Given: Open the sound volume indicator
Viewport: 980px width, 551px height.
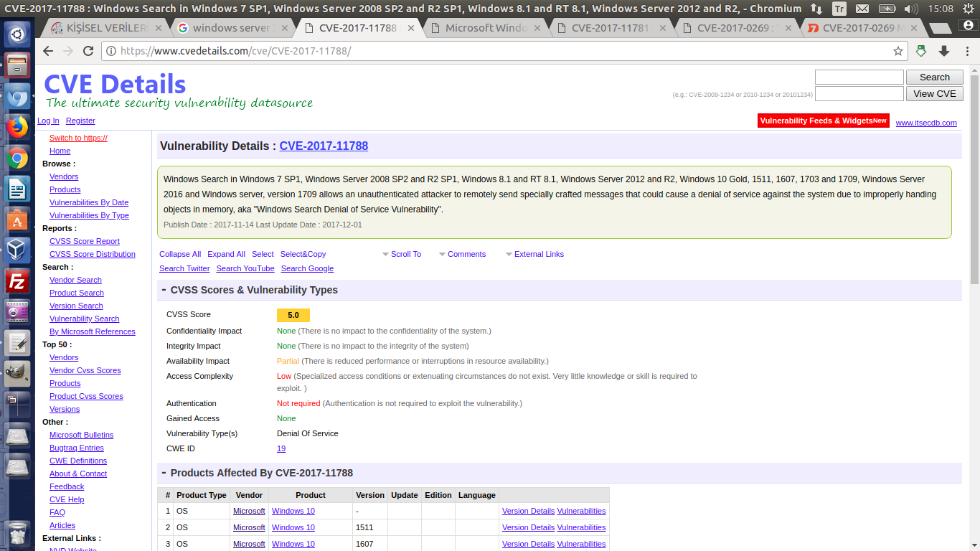Looking at the screenshot, I should point(911,9).
